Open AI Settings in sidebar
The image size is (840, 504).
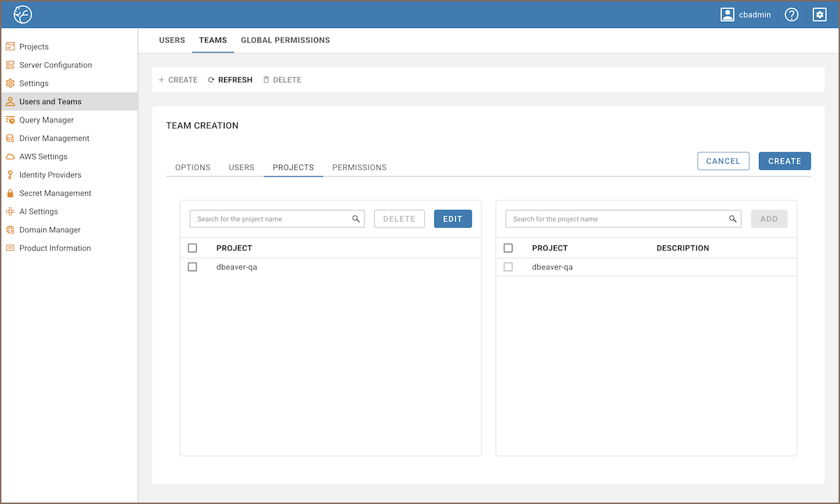[38, 211]
